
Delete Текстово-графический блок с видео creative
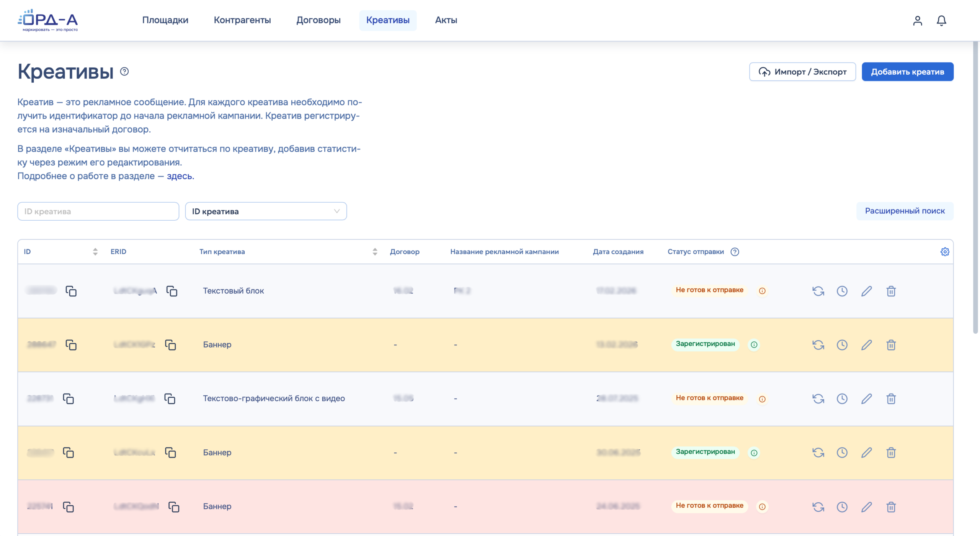coord(891,398)
